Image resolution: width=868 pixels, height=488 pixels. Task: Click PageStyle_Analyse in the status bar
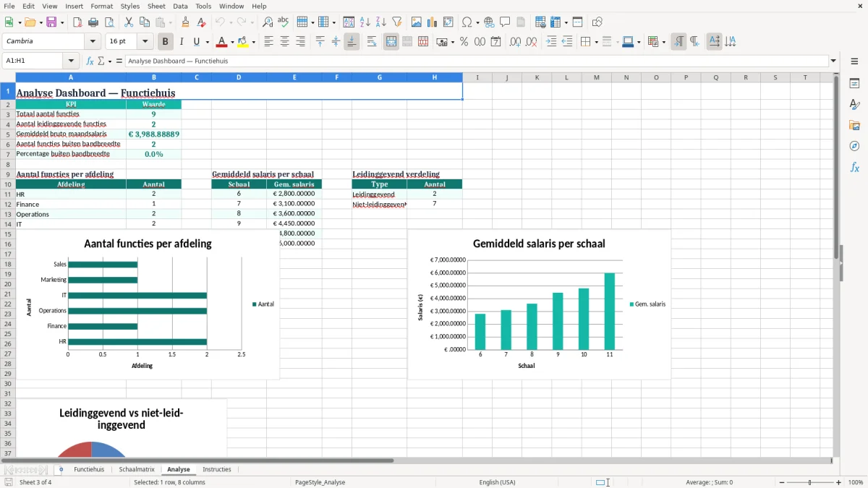[x=320, y=482]
